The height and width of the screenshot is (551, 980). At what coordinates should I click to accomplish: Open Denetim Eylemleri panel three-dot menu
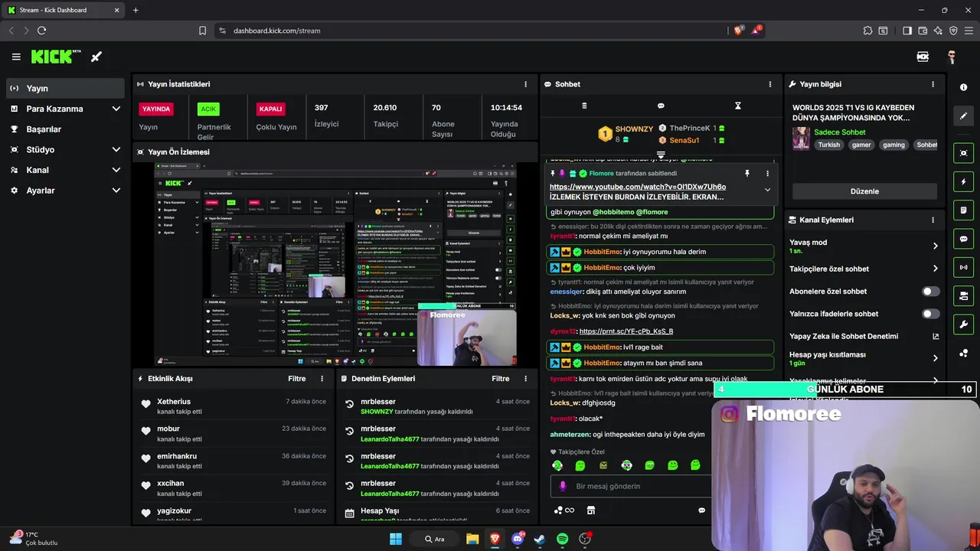tap(525, 379)
